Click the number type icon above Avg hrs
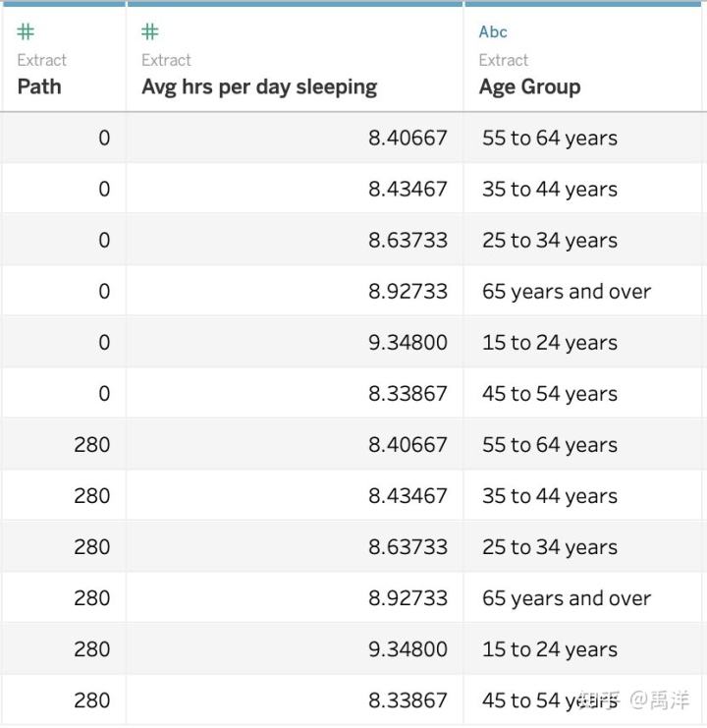This screenshot has height=728, width=707. pos(150,32)
